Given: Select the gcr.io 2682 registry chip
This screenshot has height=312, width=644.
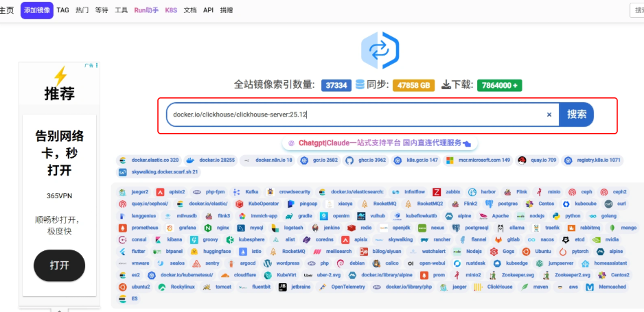Looking at the screenshot, I should pos(319,160).
